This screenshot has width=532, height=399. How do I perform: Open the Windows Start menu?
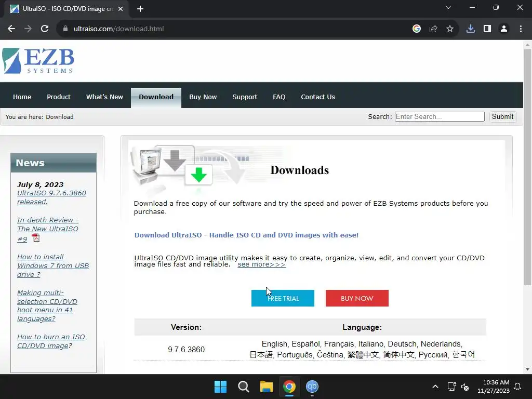click(x=220, y=387)
